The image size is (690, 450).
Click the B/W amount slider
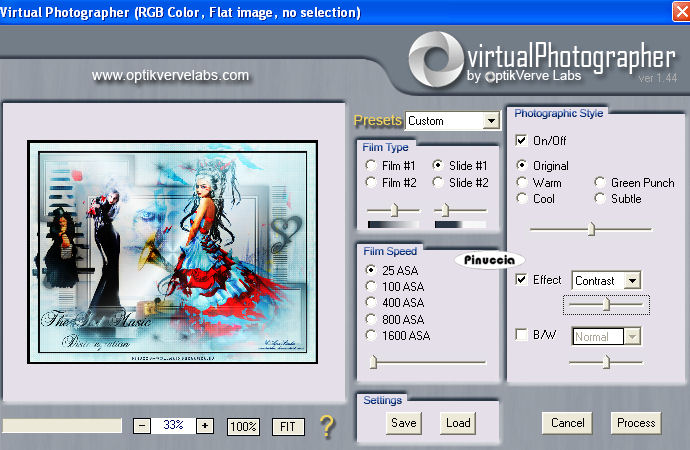pyautogui.click(x=606, y=362)
